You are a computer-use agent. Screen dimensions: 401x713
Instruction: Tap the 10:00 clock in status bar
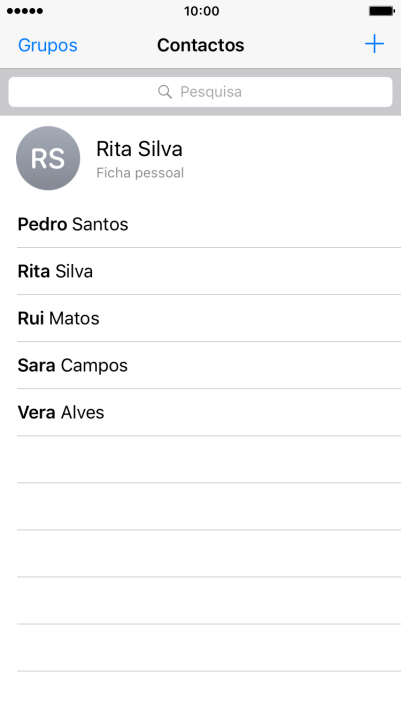tap(201, 11)
